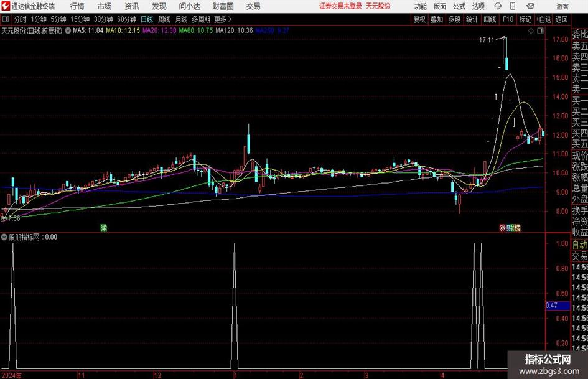Open the 行情 menu
This screenshot has height=379, width=588.
pyautogui.click(x=77, y=6)
